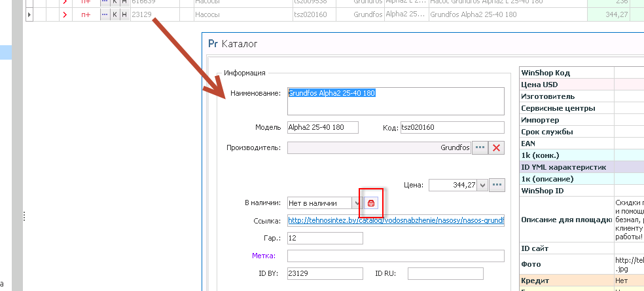
Task: Click the red stock icon beside В наличии
Action: click(x=371, y=203)
